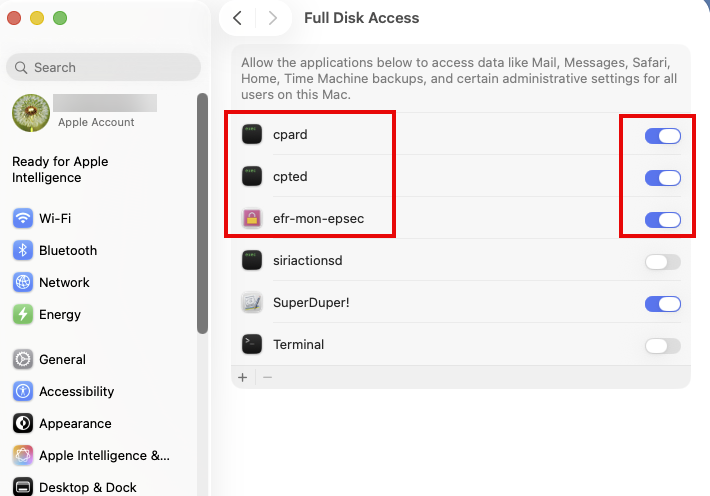Add an application with the plus button
Viewport: 710px width, 496px height.
coord(243,377)
